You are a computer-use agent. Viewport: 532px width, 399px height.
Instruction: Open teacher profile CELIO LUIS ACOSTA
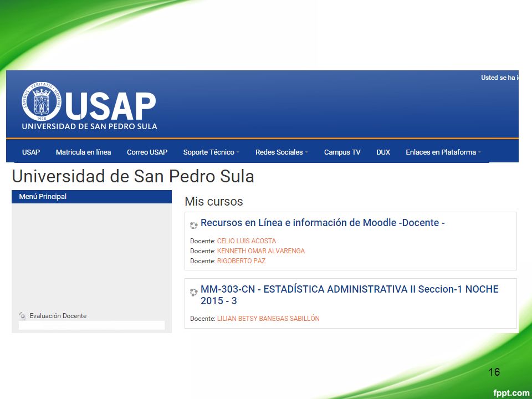pos(247,241)
